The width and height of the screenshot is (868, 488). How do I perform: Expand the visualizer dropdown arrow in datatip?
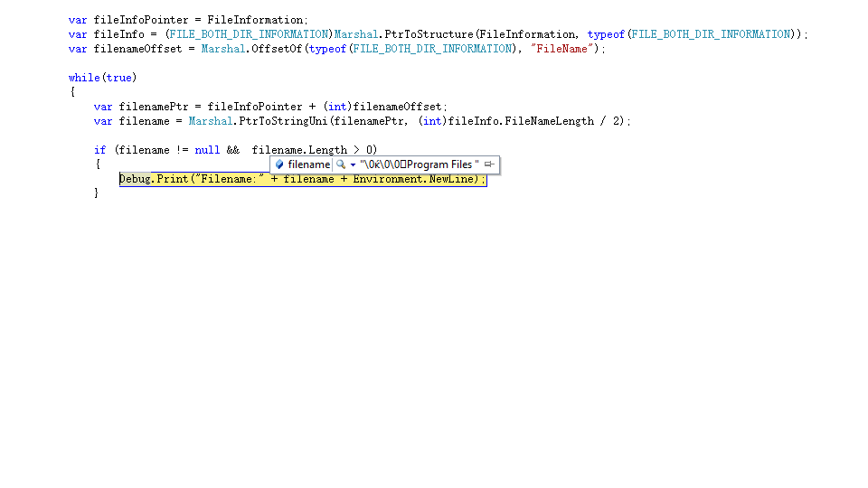pos(353,164)
